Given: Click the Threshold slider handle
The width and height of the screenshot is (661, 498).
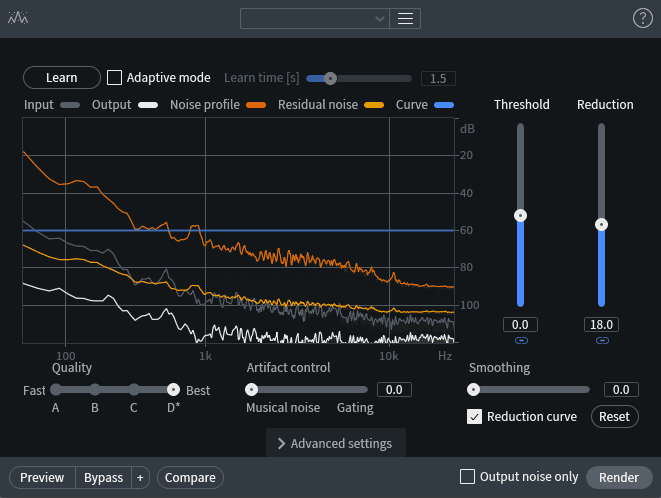Looking at the screenshot, I should coord(521,215).
